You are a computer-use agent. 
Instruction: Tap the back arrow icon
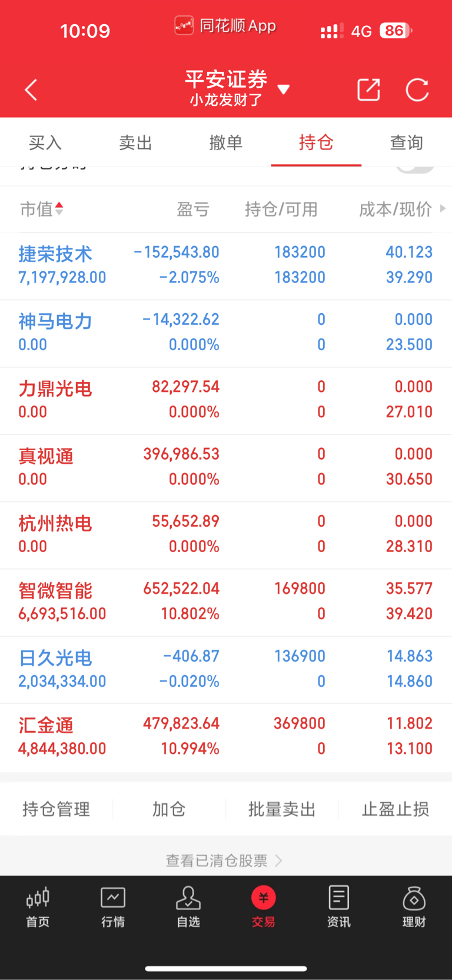(x=31, y=90)
